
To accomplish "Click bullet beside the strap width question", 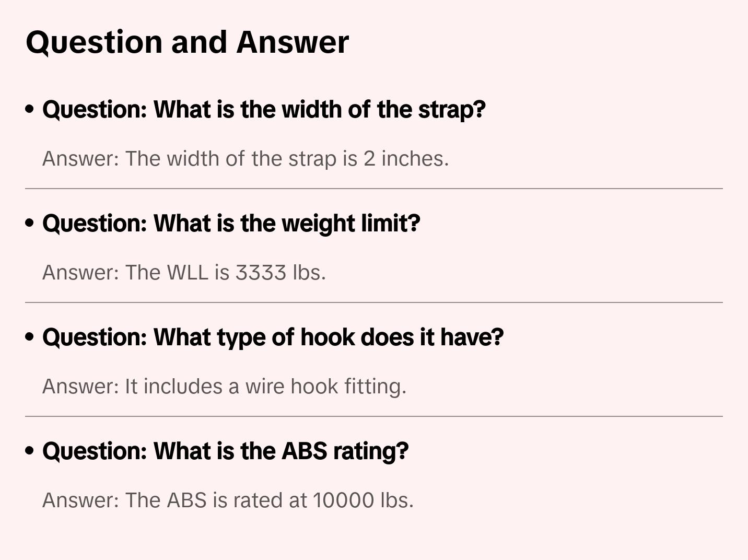I will (30, 109).
